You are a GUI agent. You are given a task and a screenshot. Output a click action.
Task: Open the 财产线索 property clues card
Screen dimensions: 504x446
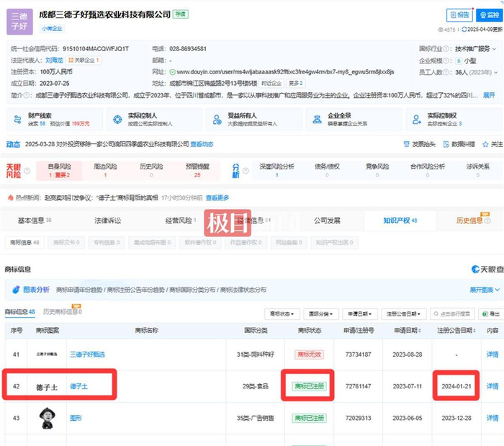(55, 120)
